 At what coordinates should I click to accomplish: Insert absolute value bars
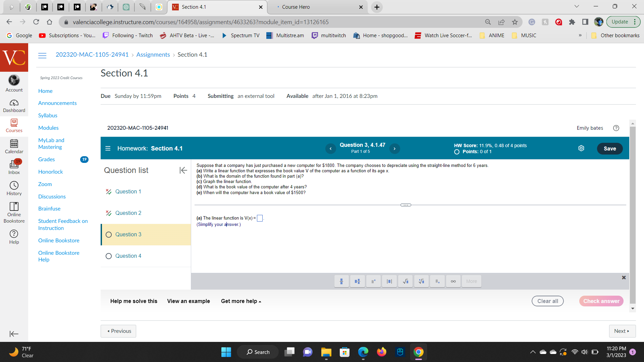pyautogui.click(x=389, y=281)
